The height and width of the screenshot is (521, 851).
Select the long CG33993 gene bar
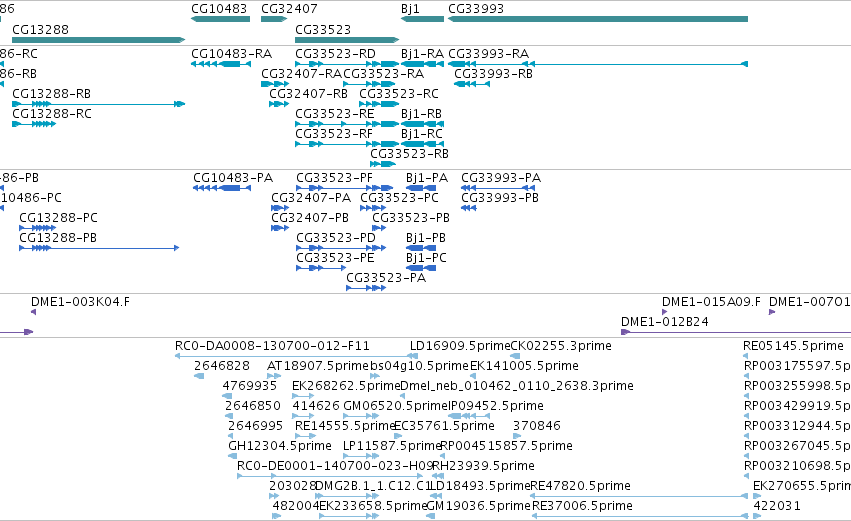(598, 19)
